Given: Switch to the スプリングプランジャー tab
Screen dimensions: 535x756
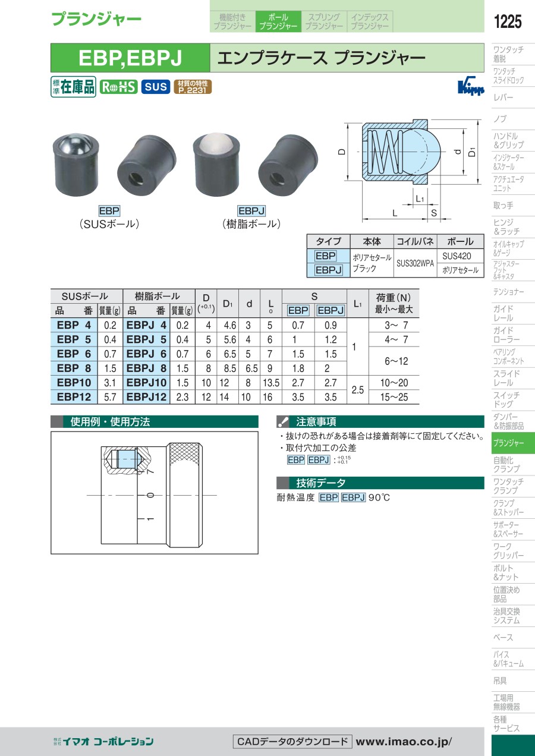Looking at the screenshot, I should pyautogui.click(x=324, y=22).
